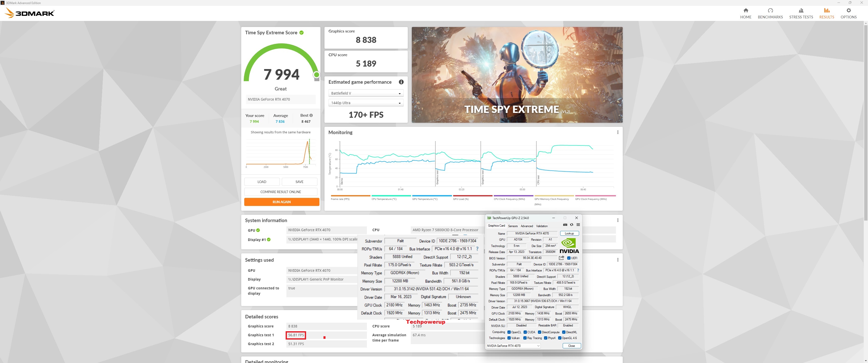Open GPU-Z hamburger menu
This screenshot has width=868, height=363.
[x=578, y=225]
